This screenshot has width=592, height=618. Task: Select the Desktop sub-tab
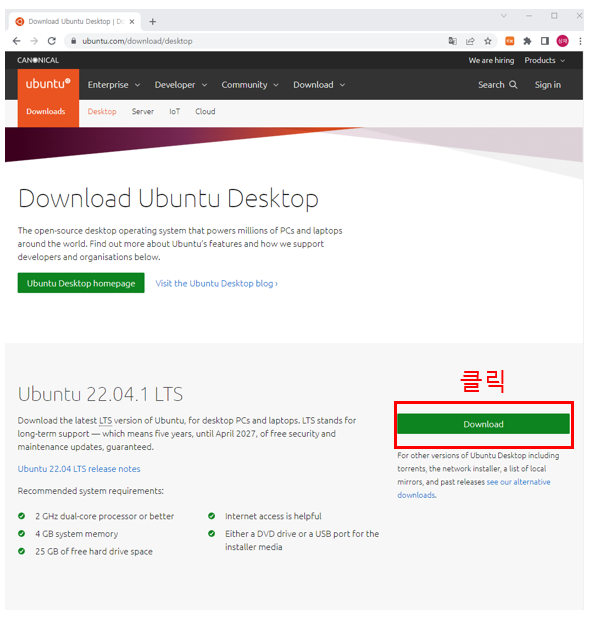click(102, 112)
